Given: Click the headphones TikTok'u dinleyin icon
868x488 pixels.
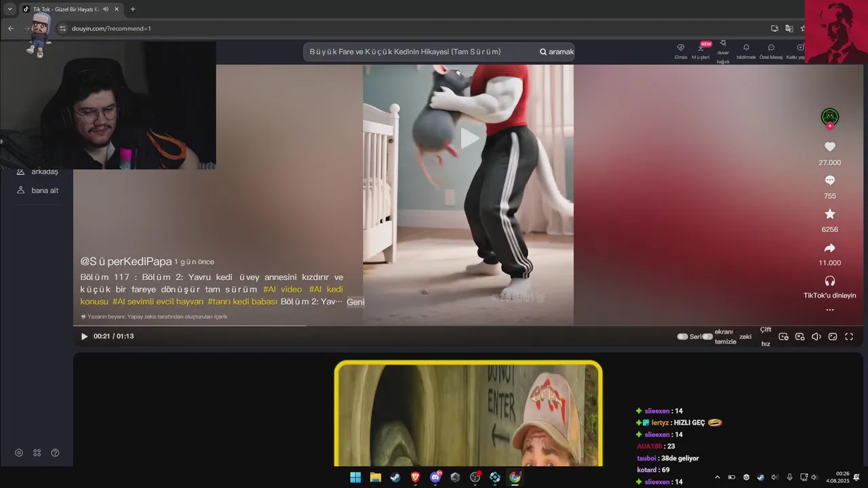Looking at the screenshot, I should click(829, 281).
